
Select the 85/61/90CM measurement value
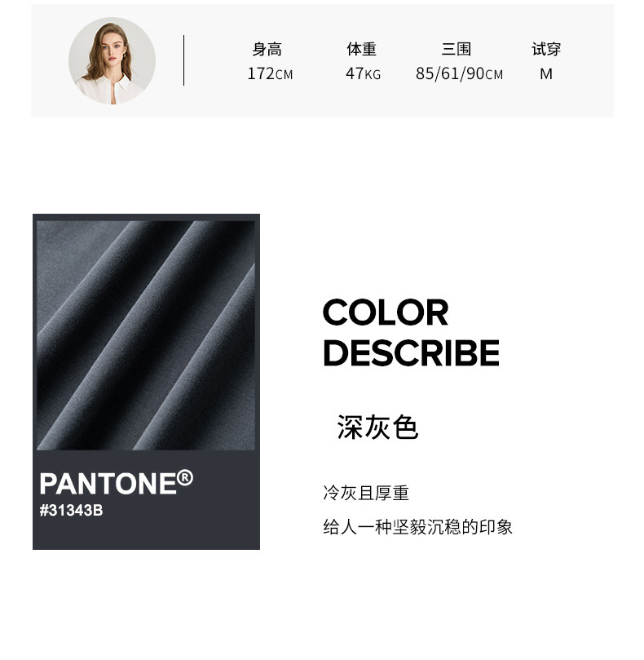click(459, 73)
